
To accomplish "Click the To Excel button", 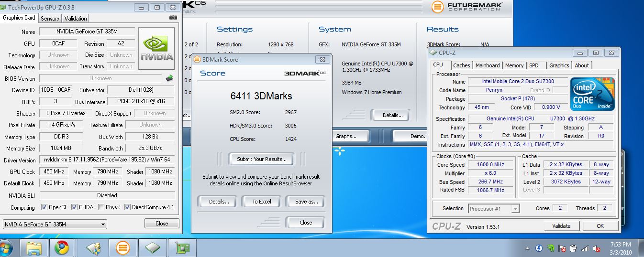I will click(261, 202).
